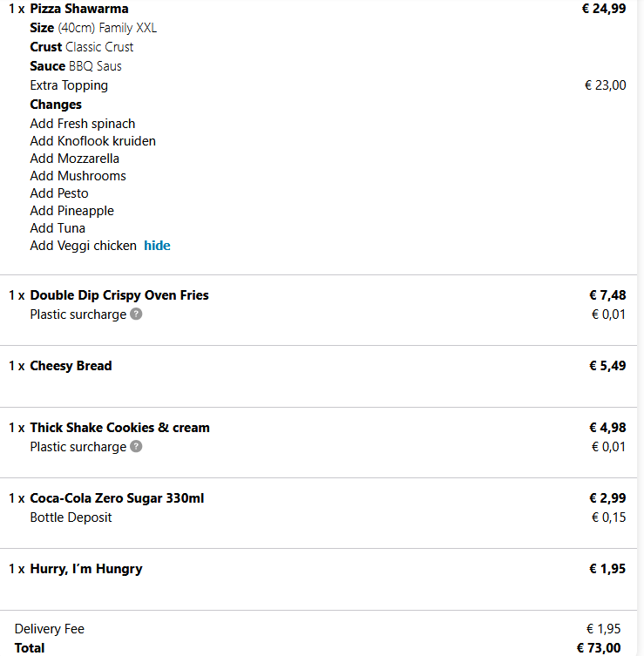The height and width of the screenshot is (656, 644).
Task: Click the Delivery Fee label
Action: click(x=50, y=629)
